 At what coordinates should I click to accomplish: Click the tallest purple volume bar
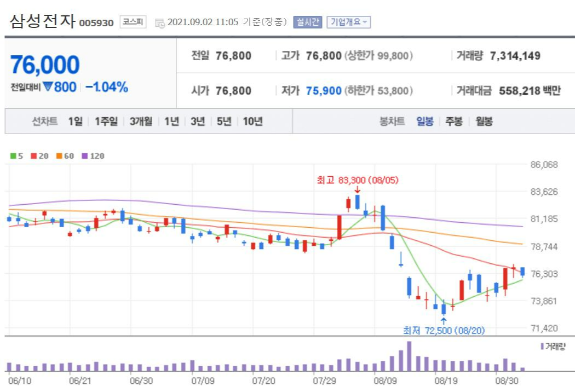[x=409, y=356]
